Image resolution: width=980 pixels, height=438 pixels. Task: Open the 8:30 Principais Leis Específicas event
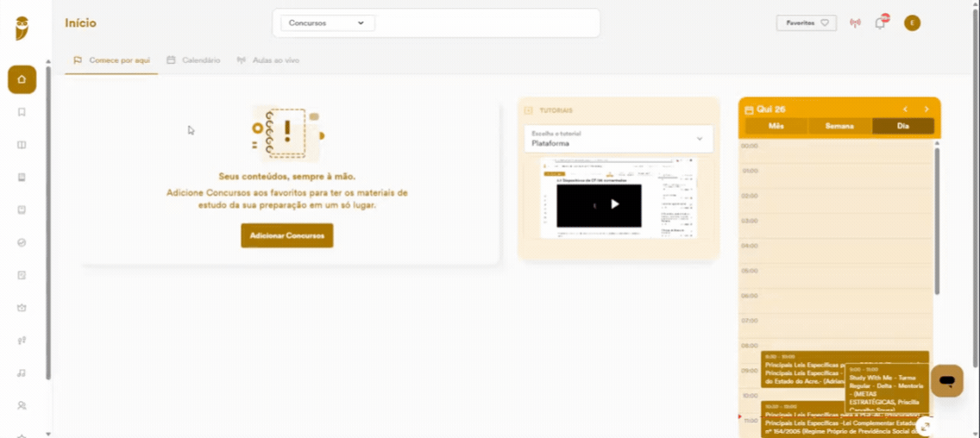(x=802, y=369)
